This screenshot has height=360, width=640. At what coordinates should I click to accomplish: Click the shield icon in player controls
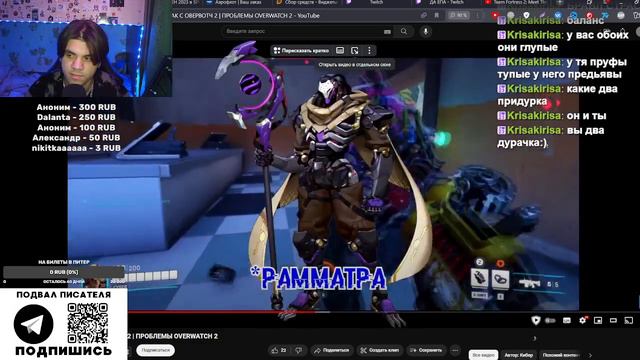(x=536, y=320)
